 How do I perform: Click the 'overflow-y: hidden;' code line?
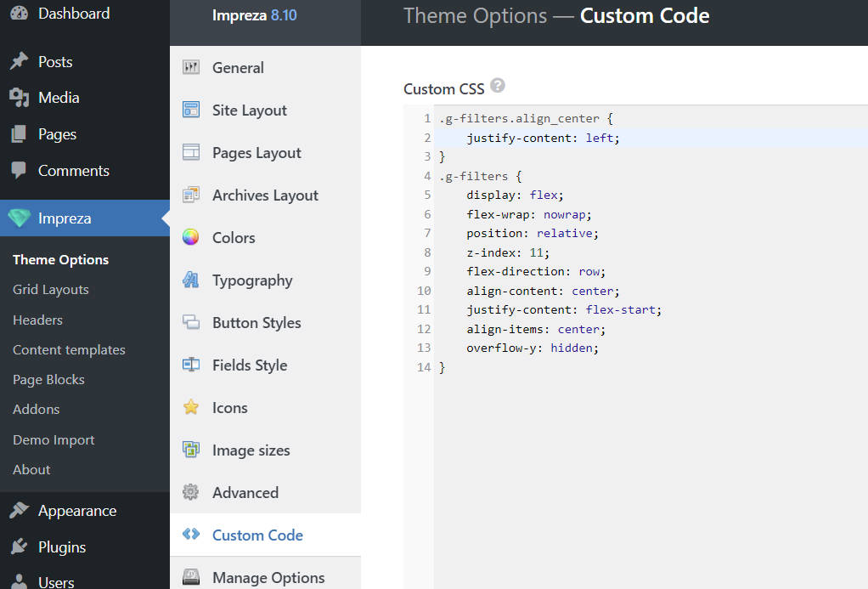pyautogui.click(x=532, y=348)
